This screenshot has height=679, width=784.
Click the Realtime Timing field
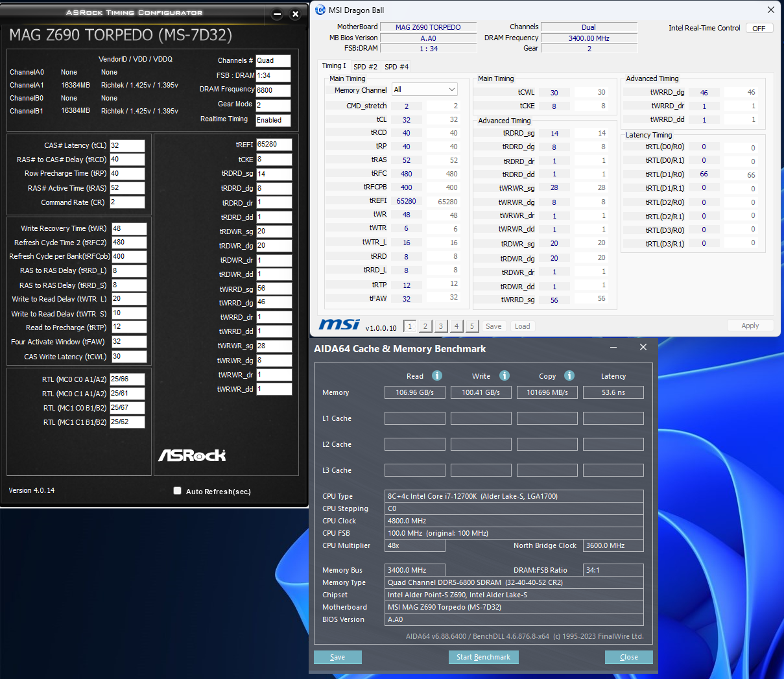pos(273,120)
